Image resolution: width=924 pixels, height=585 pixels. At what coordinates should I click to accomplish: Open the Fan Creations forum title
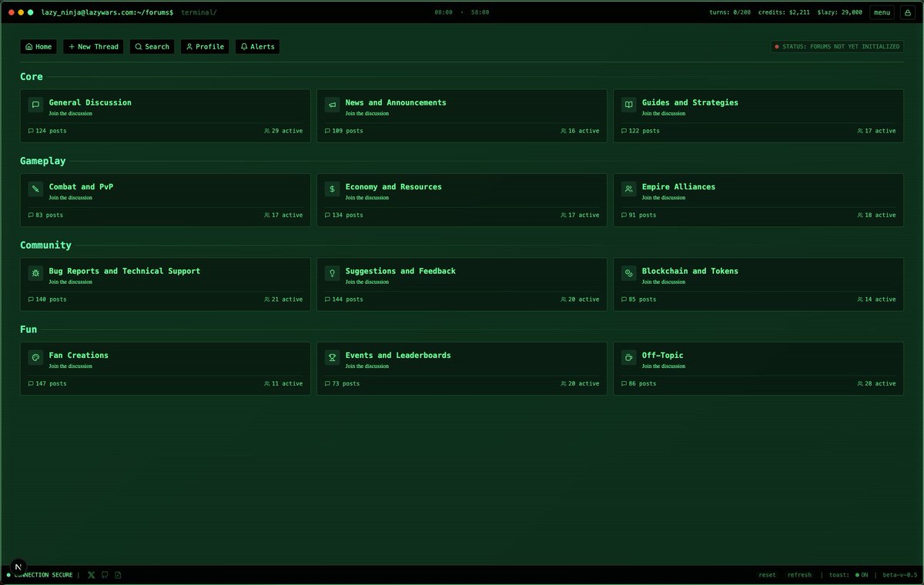tap(79, 356)
